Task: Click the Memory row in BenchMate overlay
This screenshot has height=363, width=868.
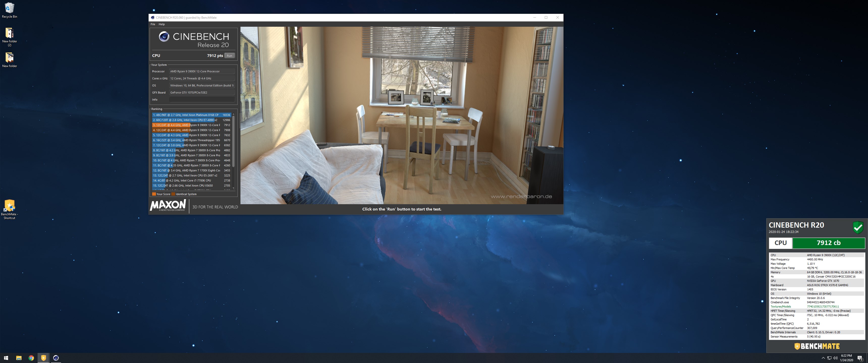Action: click(817, 272)
